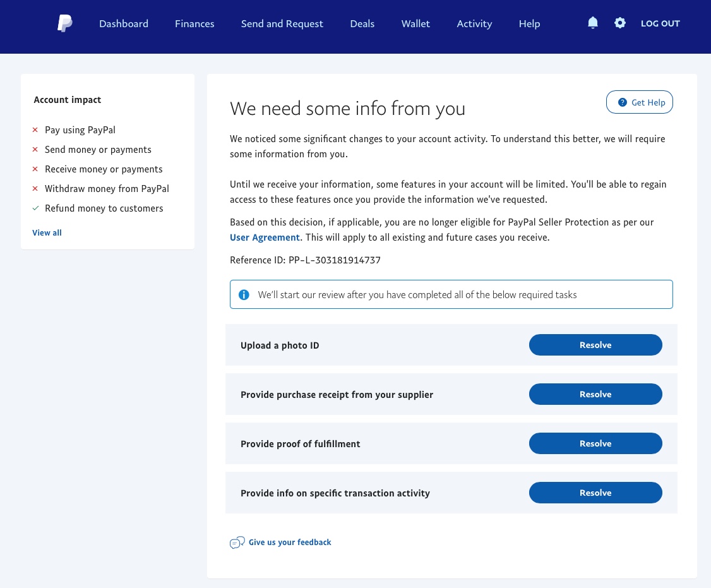Viewport: 711px width, 588px height.
Task: Click the 'Refund money to customers' text
Action: click(104, 208)
